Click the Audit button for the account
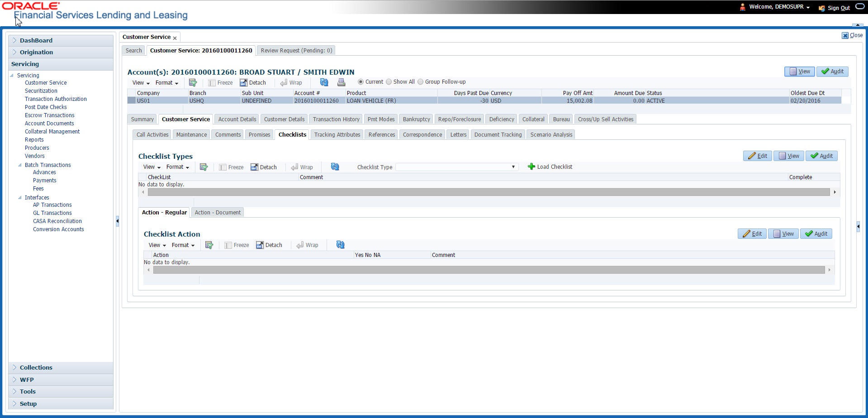The width and height of the screenshot is (868, 418). [x=832, y=71]
